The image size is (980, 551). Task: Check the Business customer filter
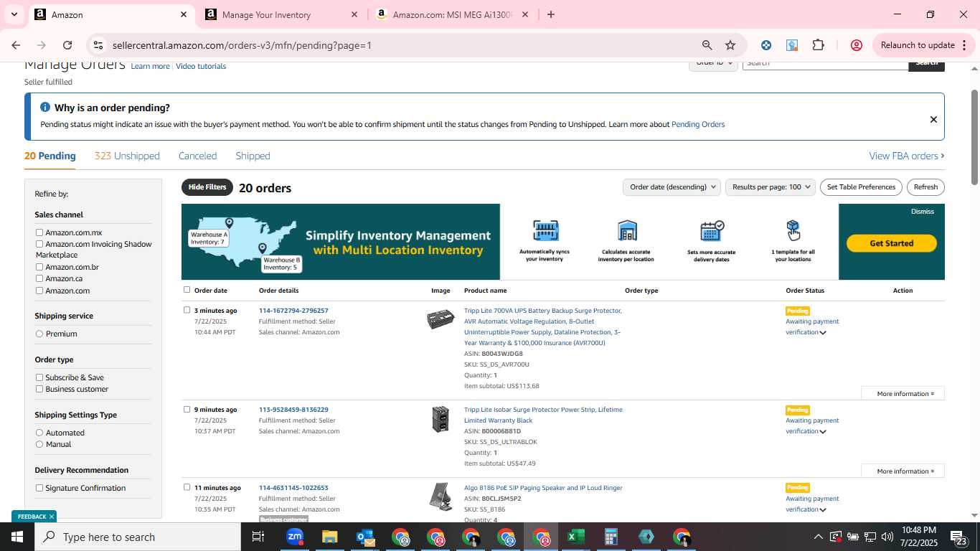(x=39, y=389)
